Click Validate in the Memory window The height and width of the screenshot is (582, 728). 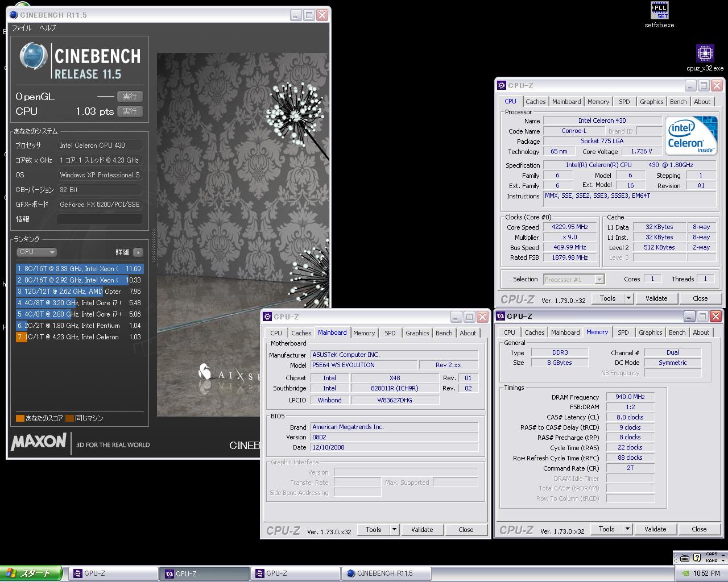point(655,529)
